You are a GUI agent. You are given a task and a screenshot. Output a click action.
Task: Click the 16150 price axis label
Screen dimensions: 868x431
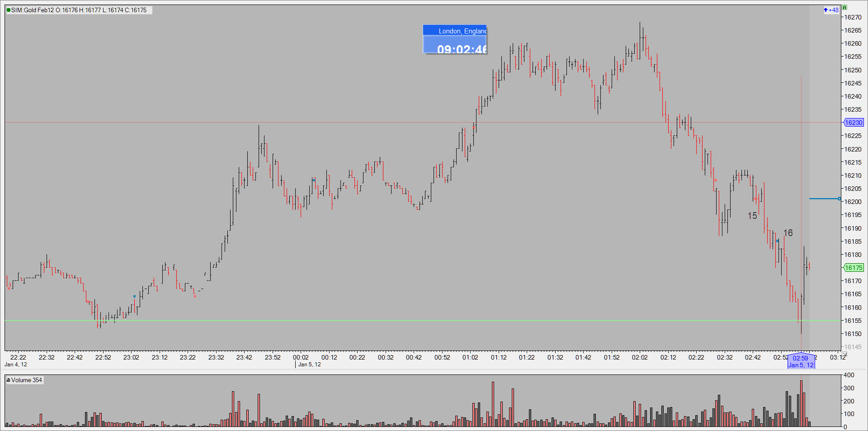pos(853,334)
